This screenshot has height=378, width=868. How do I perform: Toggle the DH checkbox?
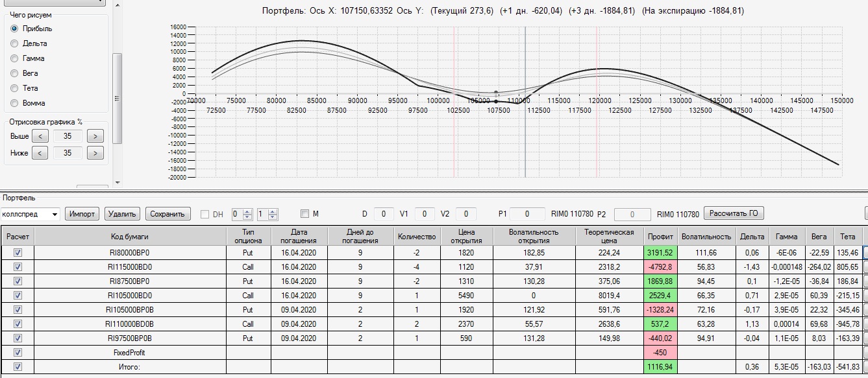coord(205,214)
